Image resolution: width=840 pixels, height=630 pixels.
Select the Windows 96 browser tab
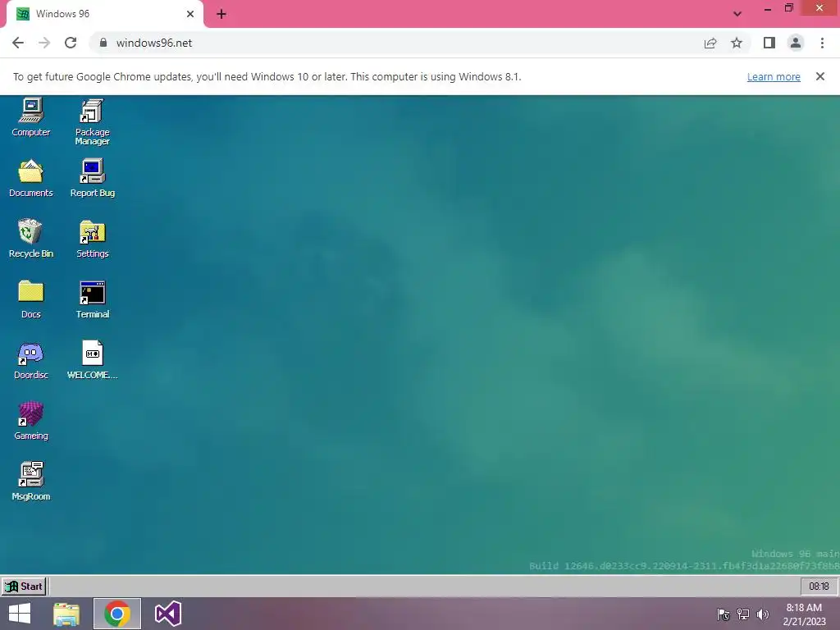(x=104, y=14)
